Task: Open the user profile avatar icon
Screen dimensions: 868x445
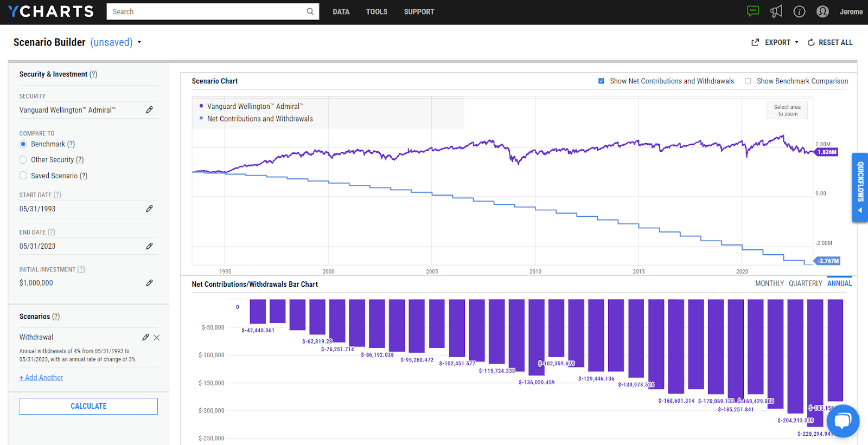Action: [x=822, y=11]
